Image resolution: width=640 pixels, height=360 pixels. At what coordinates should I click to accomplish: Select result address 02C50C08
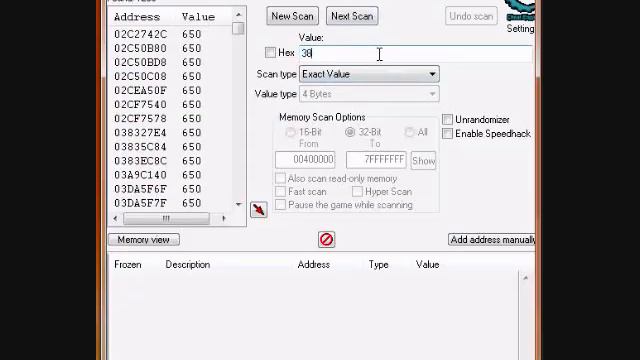pyautogui.click(x=141, y=76)
